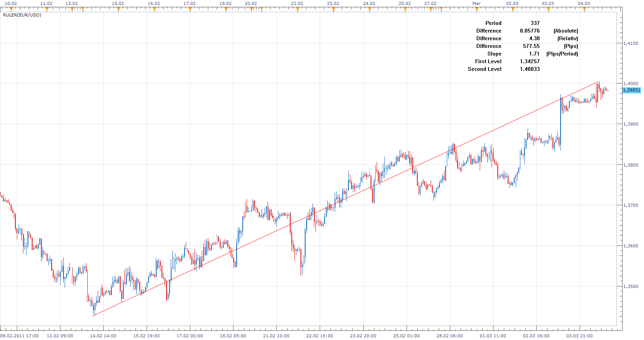
Task: Click the 22.02 15:00 time axis label
Action: pyautogui.click(x=320, y=336)
